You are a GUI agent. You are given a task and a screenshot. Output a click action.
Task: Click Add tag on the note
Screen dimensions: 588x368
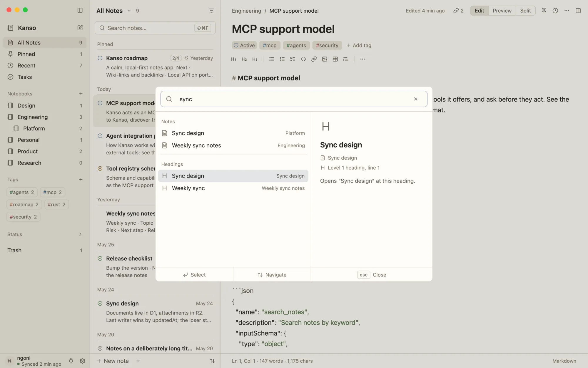click(359, 45)
